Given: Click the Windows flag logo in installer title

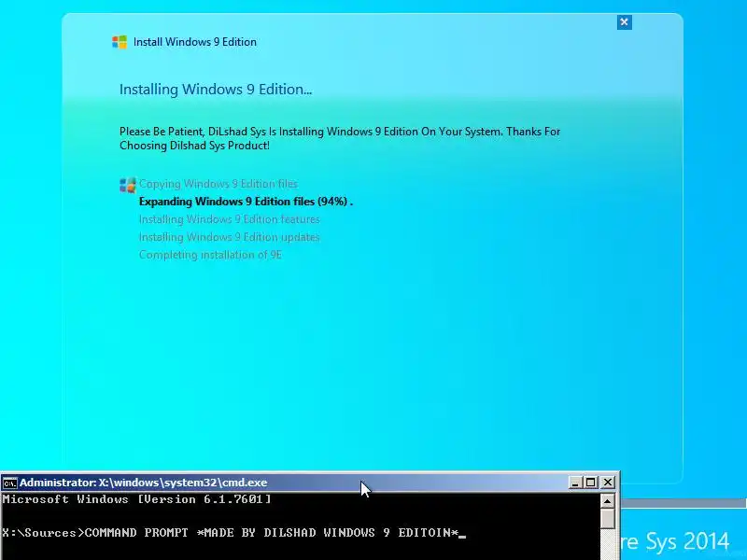Looking at the screenshot, I should [120, 42].
